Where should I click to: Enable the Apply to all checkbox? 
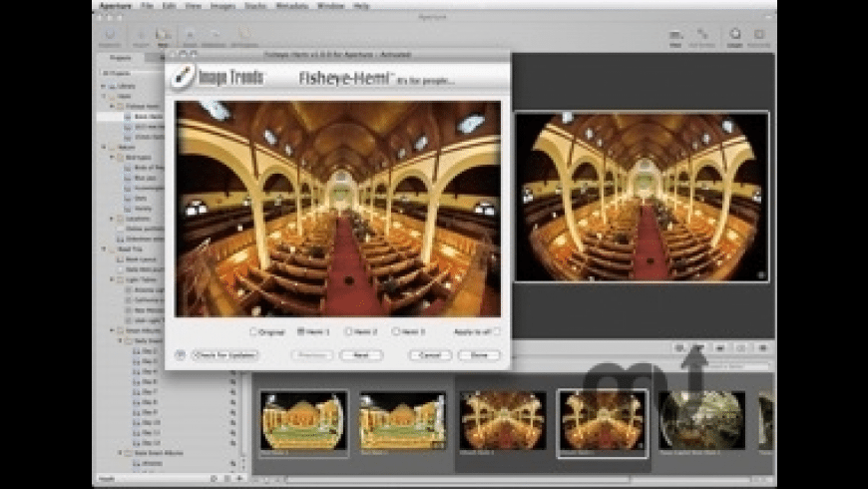click(496, 331)
